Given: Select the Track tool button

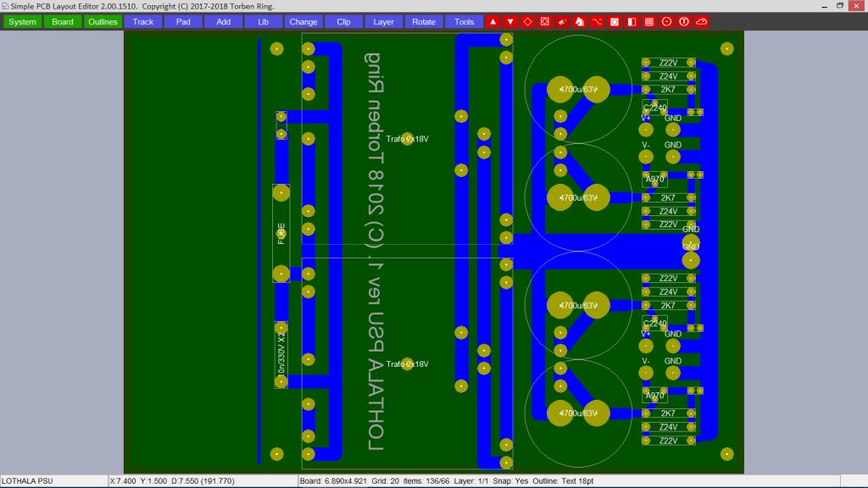Looking at the screenshot, I should 143,21.
